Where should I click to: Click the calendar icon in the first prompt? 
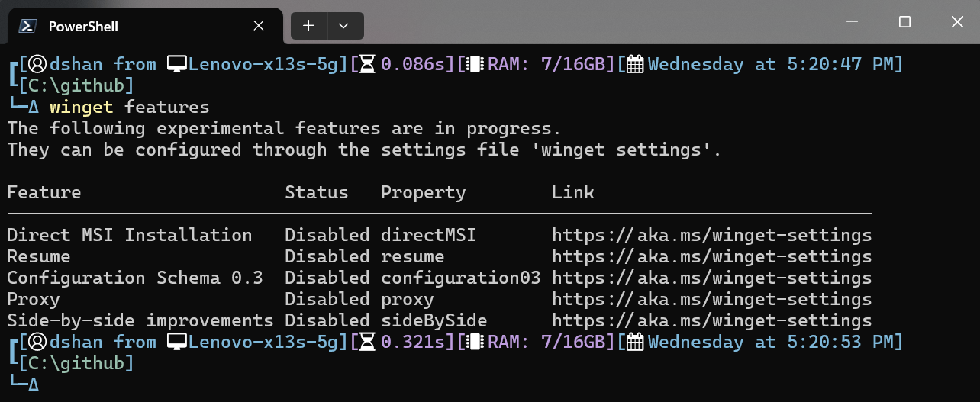(635, 64)
